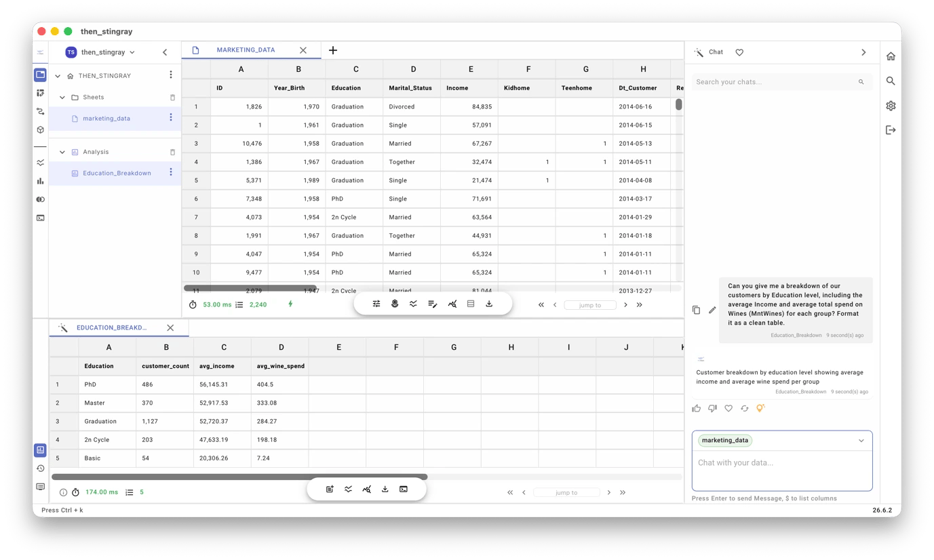Viewport: 934px width, 560px height.
Task: Click the layers stack icon in marketing_data toolbar
Action: pos(395,304)
